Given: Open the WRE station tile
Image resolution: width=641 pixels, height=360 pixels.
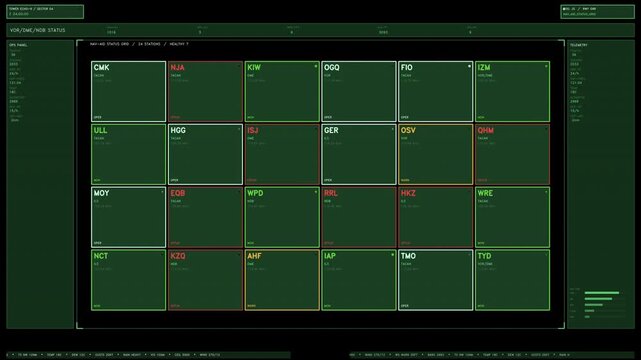Looking at the screenshot, I should (513, 217).
